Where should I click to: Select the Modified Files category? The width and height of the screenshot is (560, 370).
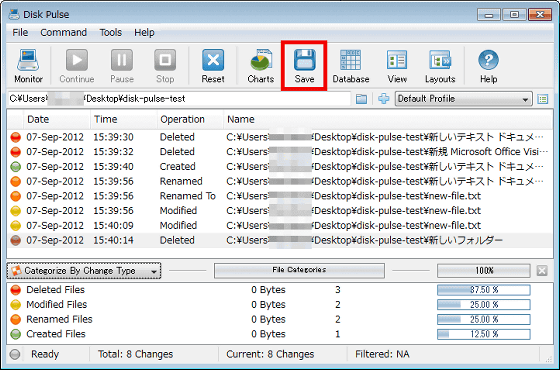(x=280, y=305)
